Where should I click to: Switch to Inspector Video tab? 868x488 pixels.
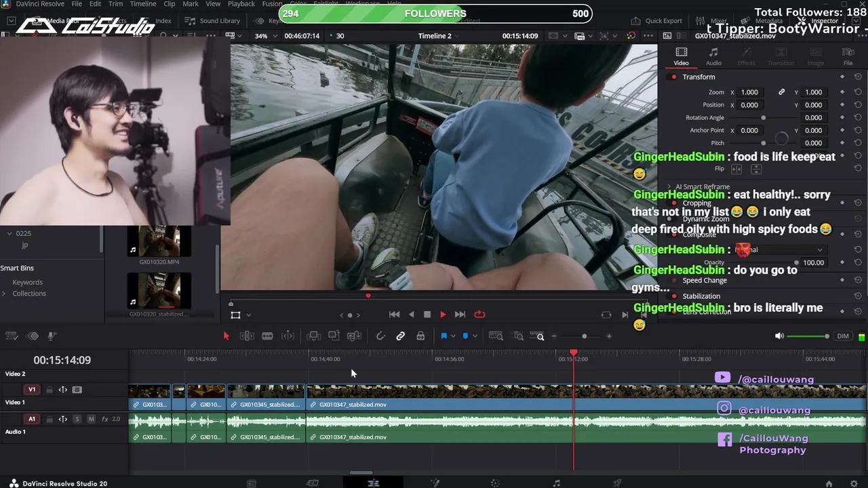[682, 57]
